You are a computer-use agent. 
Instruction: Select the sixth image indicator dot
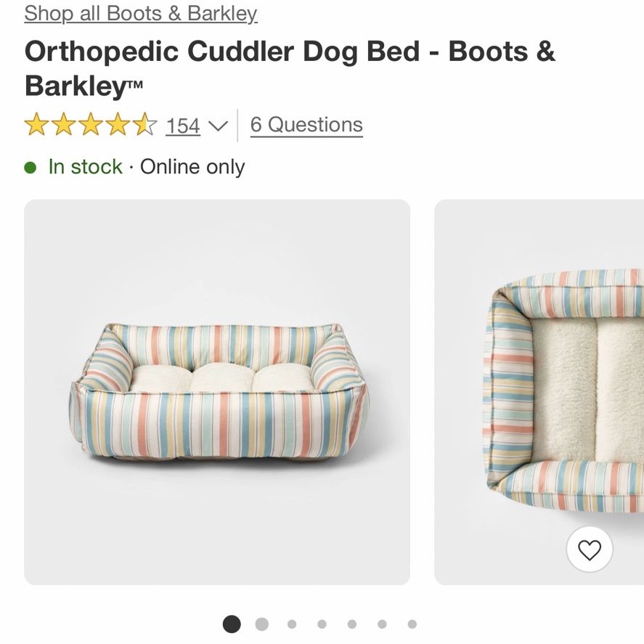pos(382,624)
